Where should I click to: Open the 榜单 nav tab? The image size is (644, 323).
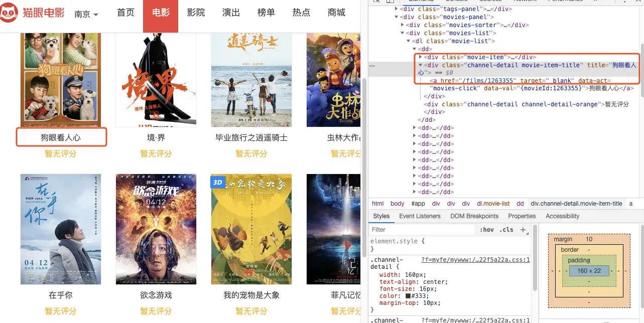(266, 13)
